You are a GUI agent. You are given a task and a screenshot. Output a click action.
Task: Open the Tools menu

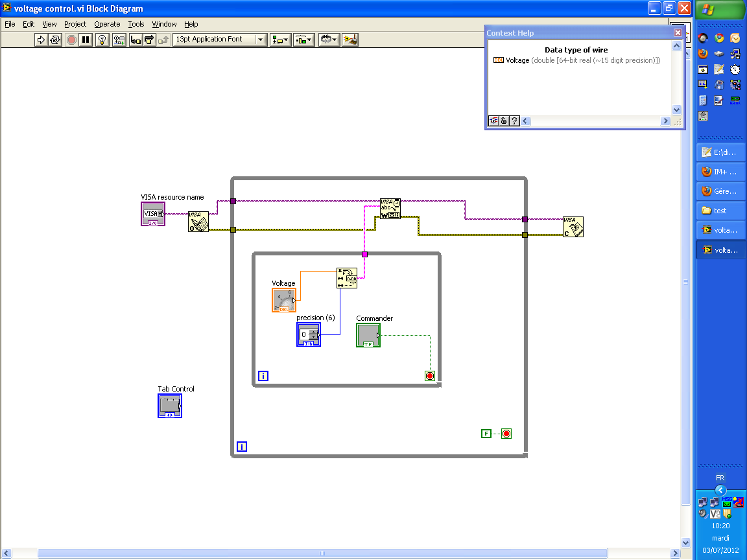[136, 24]
